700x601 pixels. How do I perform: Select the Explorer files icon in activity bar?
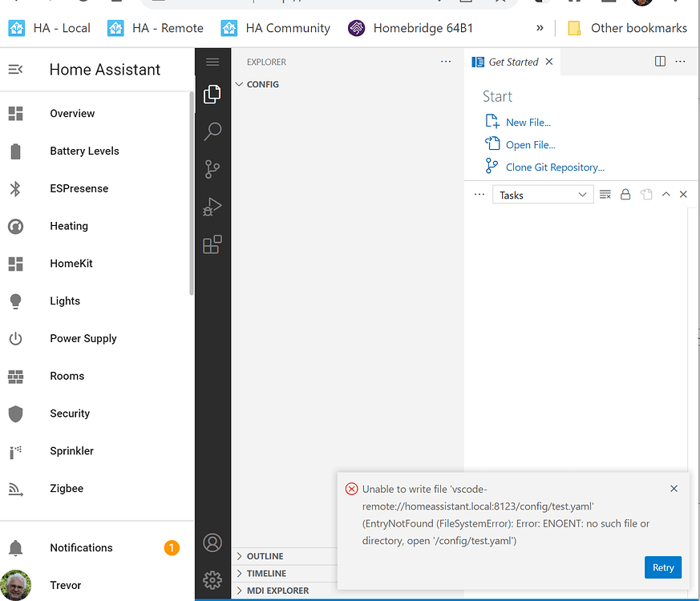212,94
